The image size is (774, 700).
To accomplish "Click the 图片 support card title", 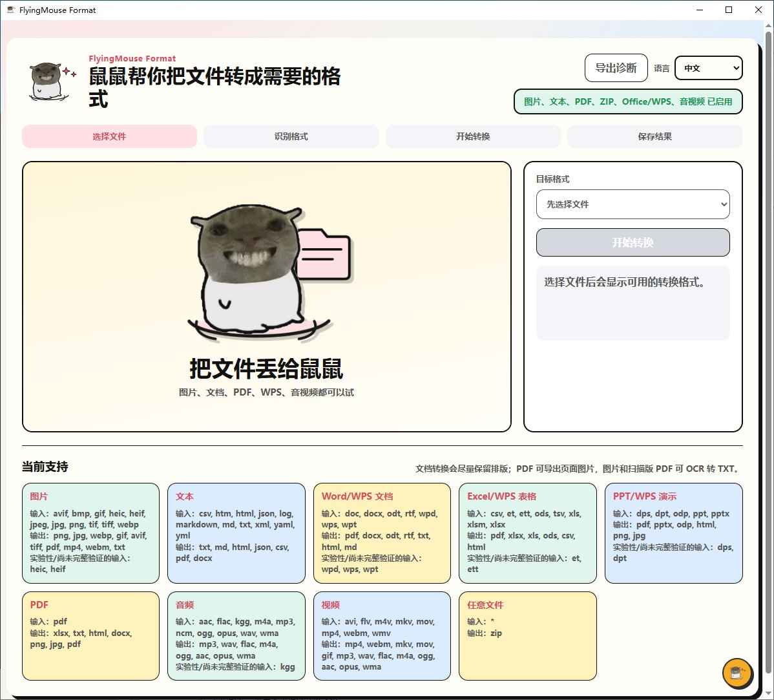I will (x=39, y=496).
